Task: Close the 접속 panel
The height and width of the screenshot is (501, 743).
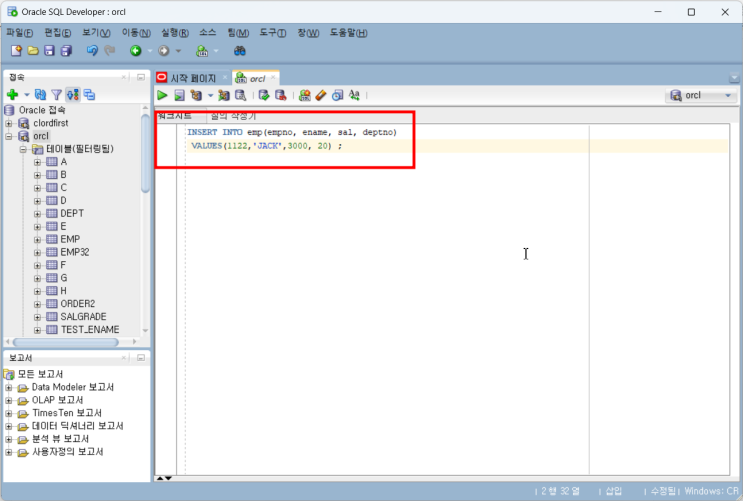Action: point(124,77)
